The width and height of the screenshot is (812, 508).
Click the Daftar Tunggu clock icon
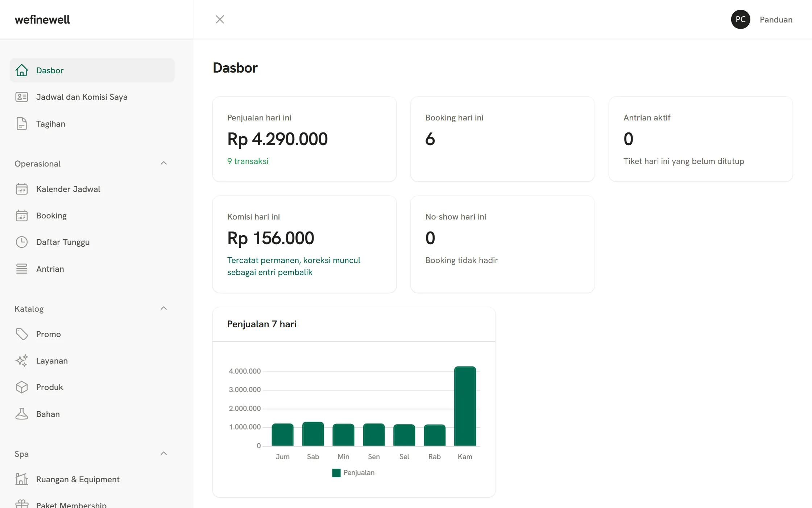(x=22, y=242)
